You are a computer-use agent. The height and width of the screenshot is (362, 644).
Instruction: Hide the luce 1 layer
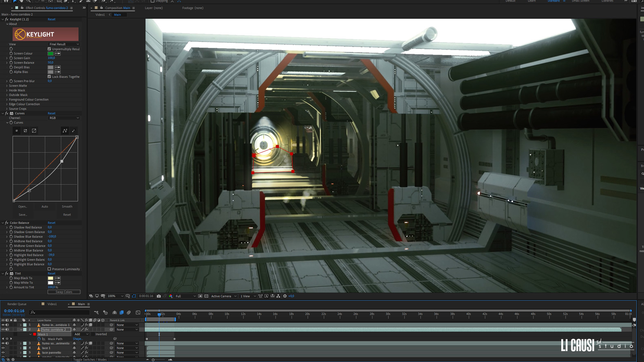point(3,348)
